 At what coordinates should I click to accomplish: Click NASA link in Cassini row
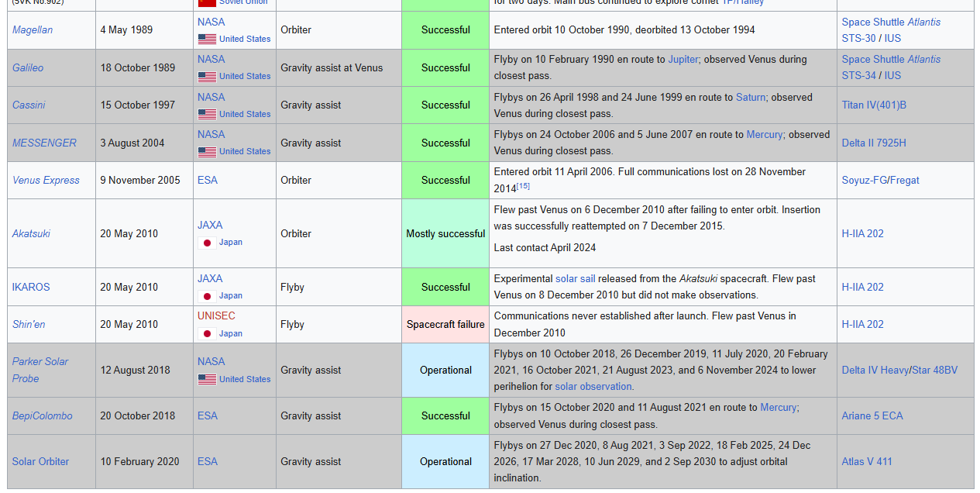click(211, 97)
